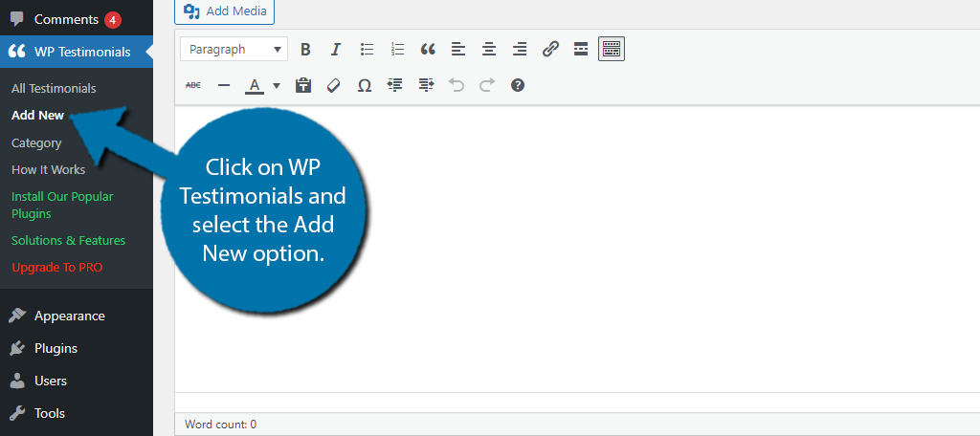Click the Undo arrow
The width and height of the screenshot is (980, 436).
[x=457, y=86]
